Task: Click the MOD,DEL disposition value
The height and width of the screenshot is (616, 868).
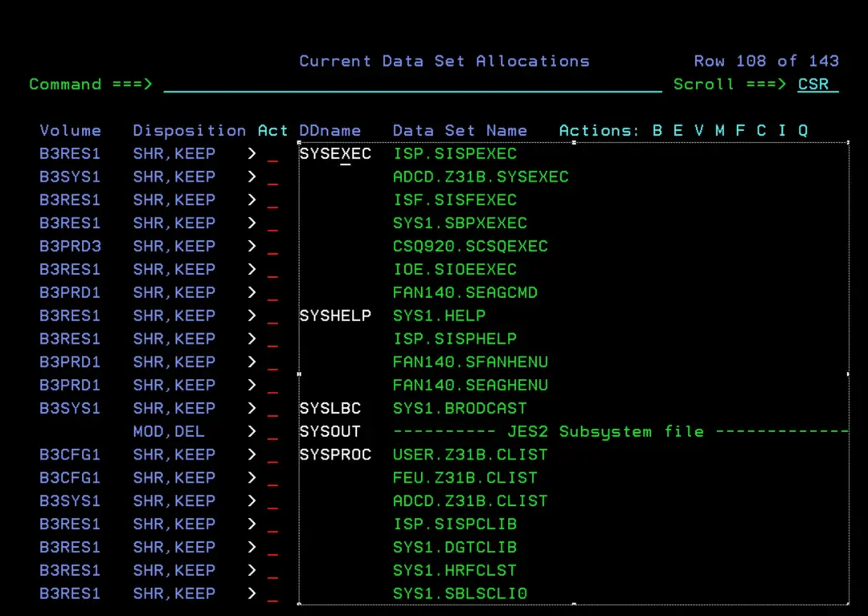Action: pyautogui.click(x=169, y=431)
